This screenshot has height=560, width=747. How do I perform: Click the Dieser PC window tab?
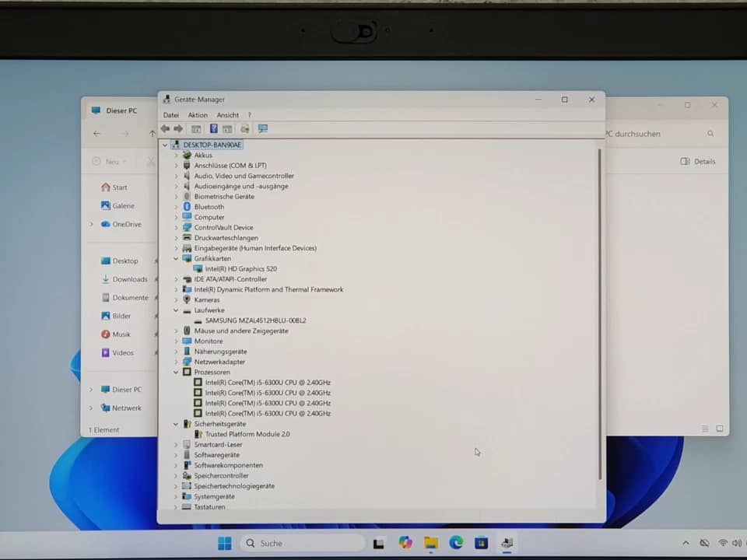(x=121, y=110)
